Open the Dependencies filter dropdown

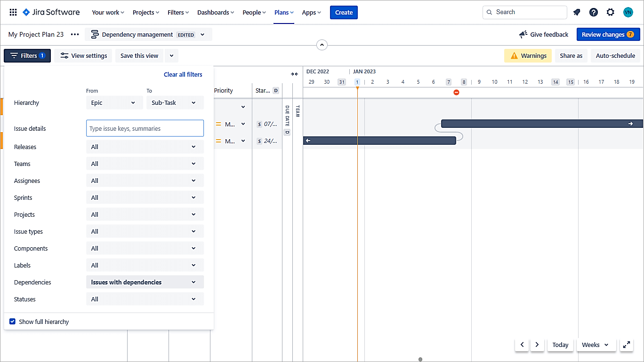click(145, 282)
